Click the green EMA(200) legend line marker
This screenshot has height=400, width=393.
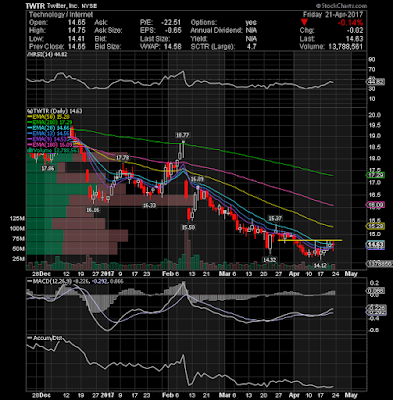[x=29, y=123]
